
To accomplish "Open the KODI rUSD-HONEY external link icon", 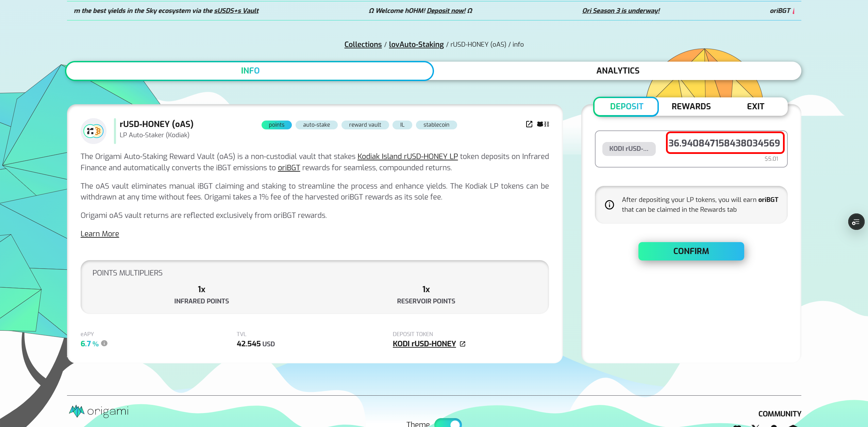I will (463, 344).
